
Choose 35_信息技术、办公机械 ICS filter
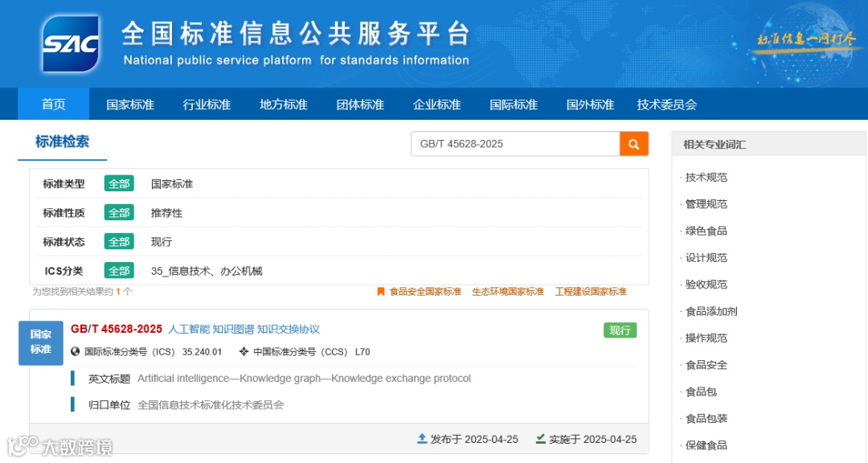point(207,271)
